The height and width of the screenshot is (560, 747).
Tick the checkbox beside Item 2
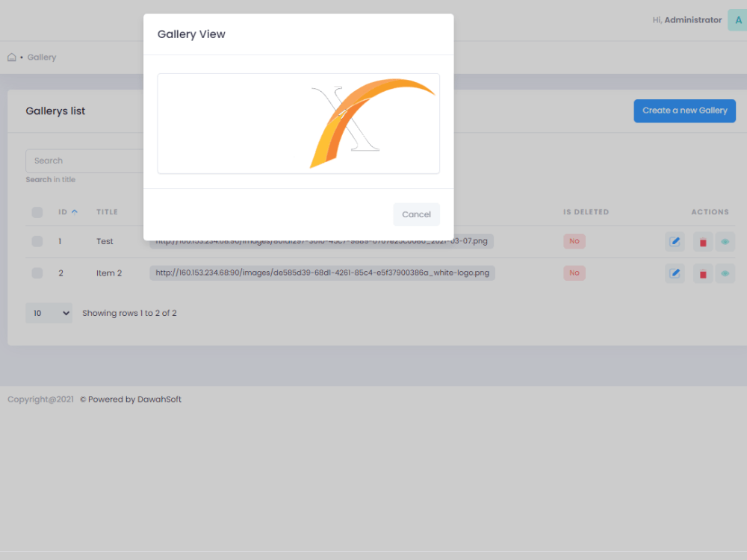pyautogui.click(x=37, y=273)
